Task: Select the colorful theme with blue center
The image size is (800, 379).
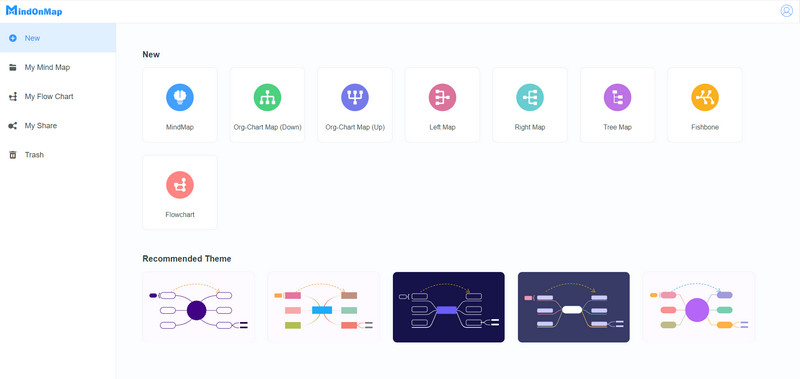Action: click(323, 307)
